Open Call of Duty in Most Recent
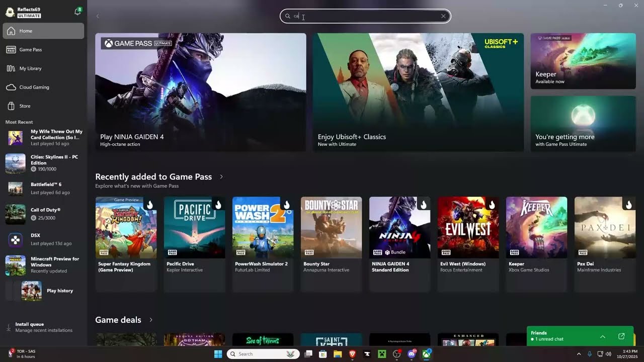Screen dimensions: 644x362 tap(44, 214)
